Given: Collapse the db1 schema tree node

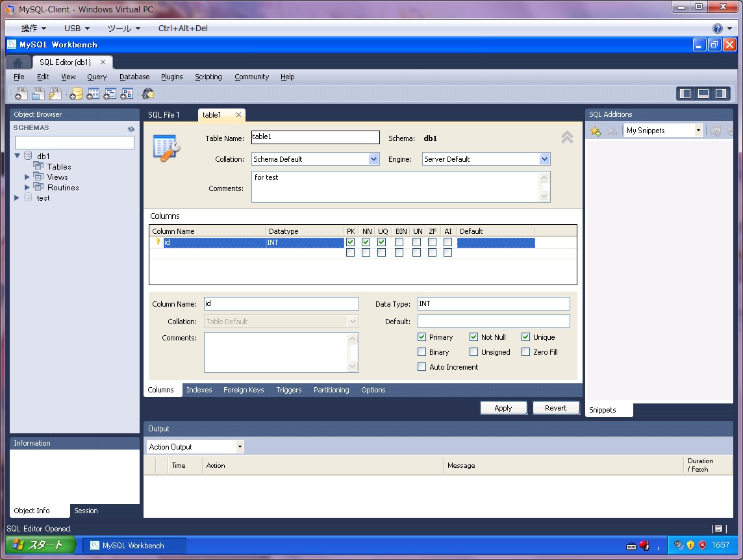Looking at the screenshot, I should point(18,156).
